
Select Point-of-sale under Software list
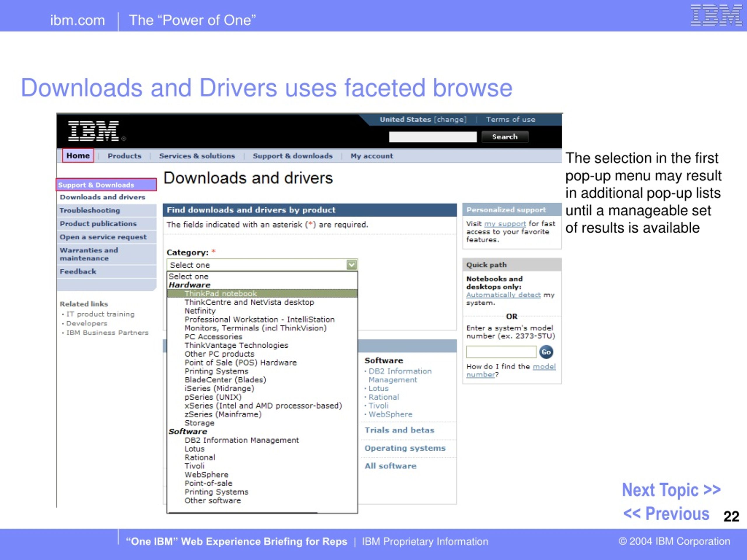tap(208, 483)
